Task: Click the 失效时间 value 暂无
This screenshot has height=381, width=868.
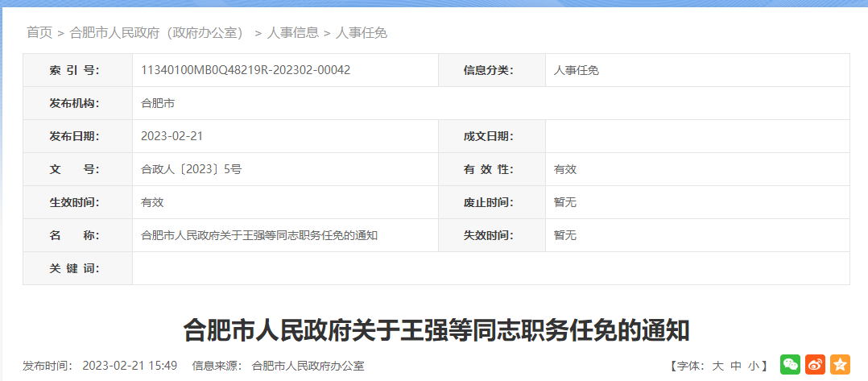Action: (x=565, y=235)
